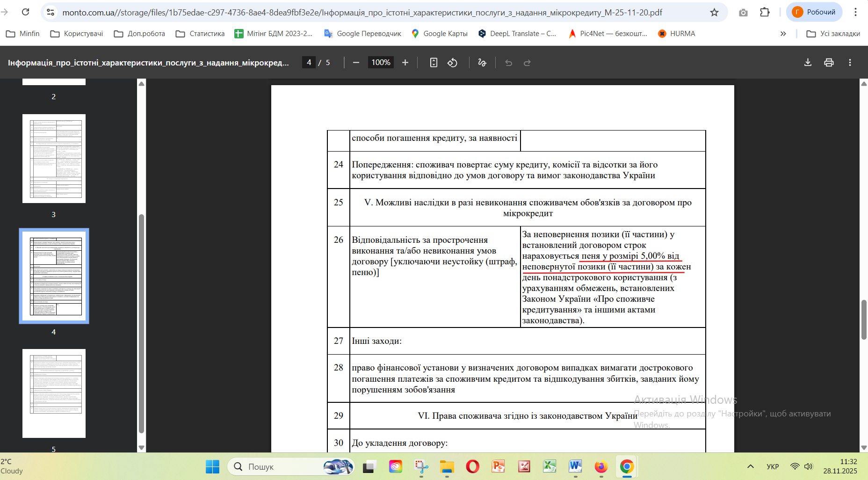Open HURMA bookmark
Image resolution: width=868 pixels, height=480 pixels.
point(676,34)
